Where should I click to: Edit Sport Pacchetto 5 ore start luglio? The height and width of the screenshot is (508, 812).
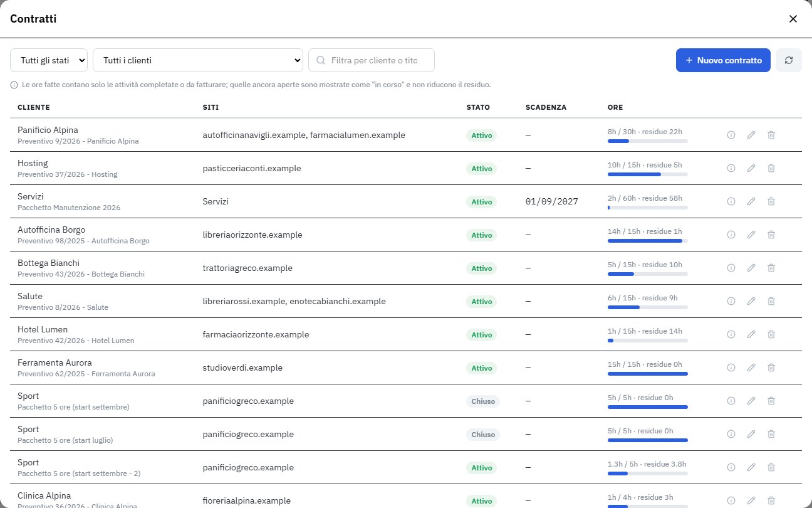[x=751, y=434]
